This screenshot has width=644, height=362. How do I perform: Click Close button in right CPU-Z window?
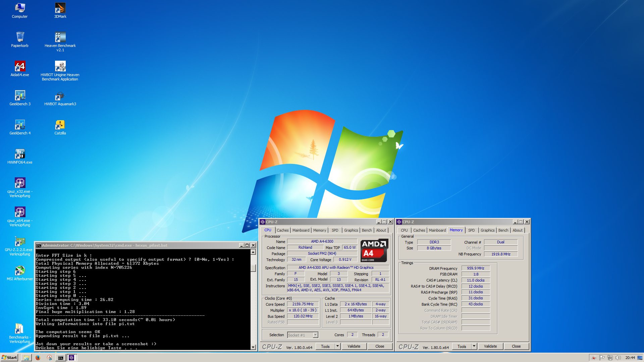pos(516,347)
